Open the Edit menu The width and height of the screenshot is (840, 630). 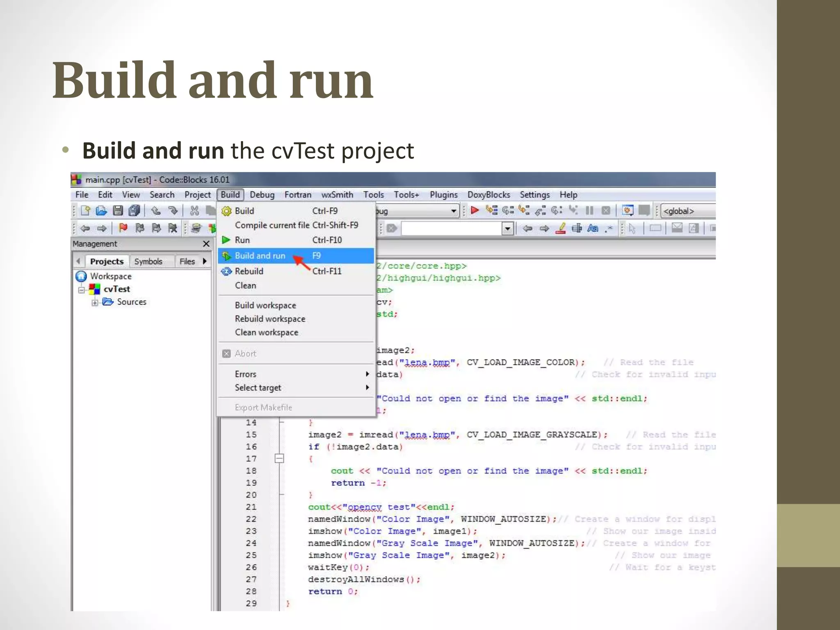pyautogui.click(x=105, y=194)
